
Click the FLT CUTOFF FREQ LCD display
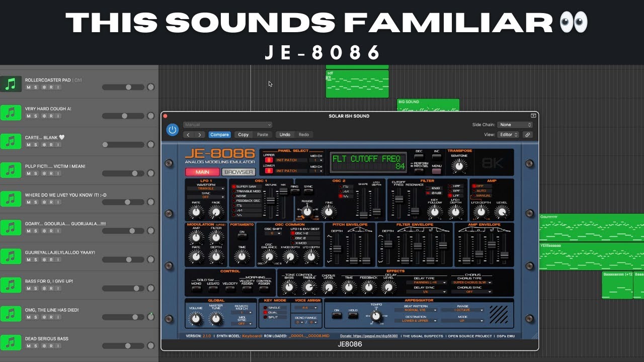(x=369, y=162)
